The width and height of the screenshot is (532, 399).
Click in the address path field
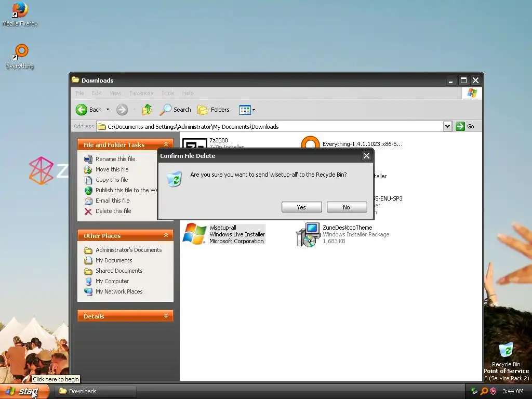point(270,127)
